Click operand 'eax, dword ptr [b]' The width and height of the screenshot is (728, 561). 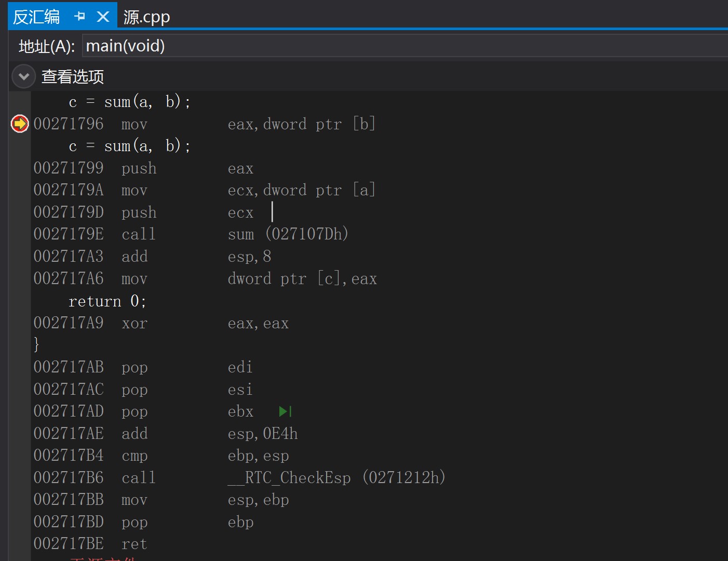click(x=302, y=124)
